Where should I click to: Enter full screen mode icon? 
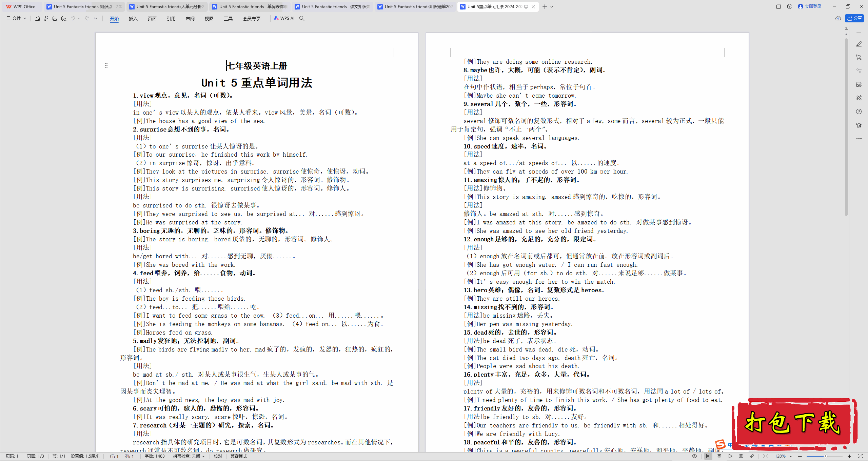point(860,456)
